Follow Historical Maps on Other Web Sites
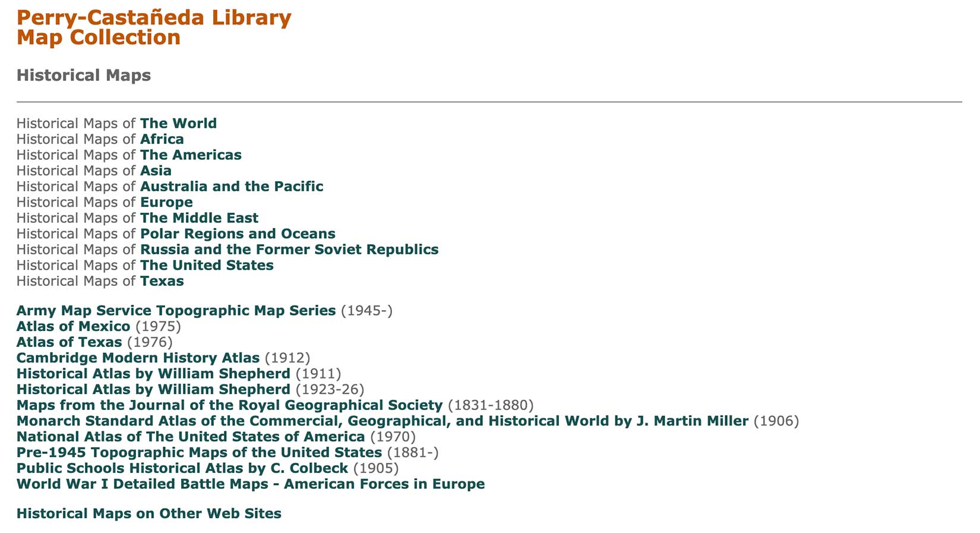 [x=148, y=513]
